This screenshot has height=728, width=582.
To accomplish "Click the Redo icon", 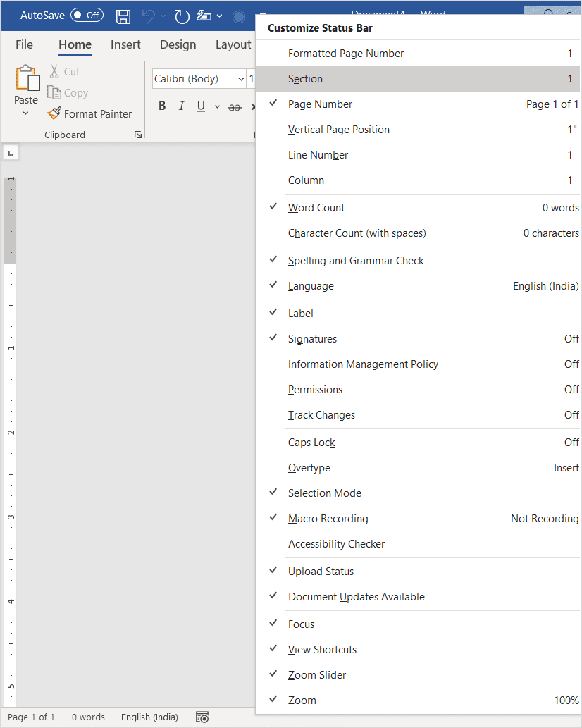I will [x=182, y=16].
